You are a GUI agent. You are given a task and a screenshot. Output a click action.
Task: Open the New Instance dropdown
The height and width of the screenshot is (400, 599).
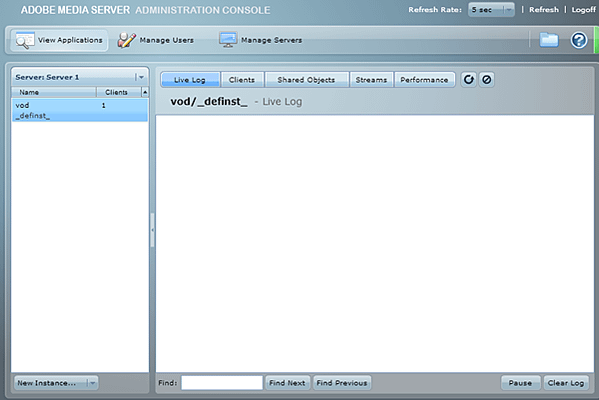pos(56,383)
